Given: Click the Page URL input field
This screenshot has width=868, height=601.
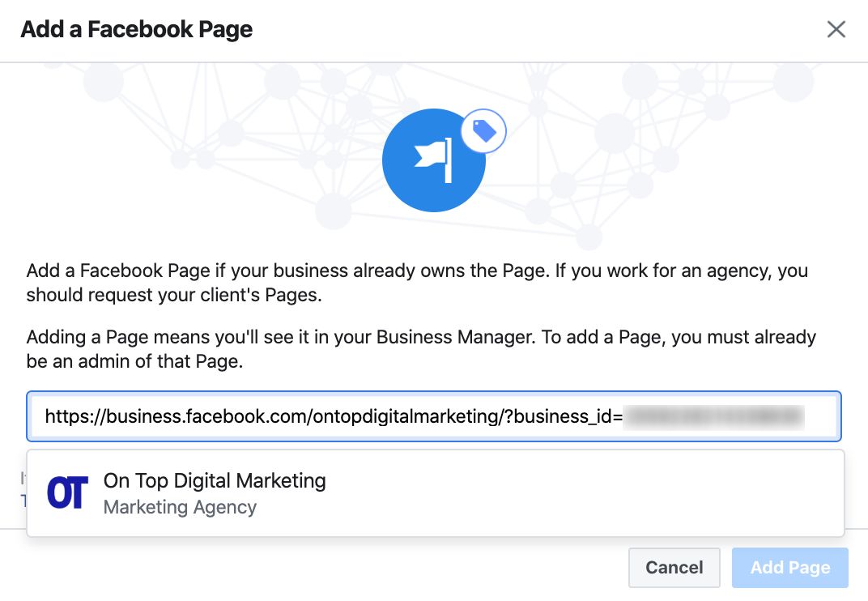Looking at the screenshot, I should (434, 416).
